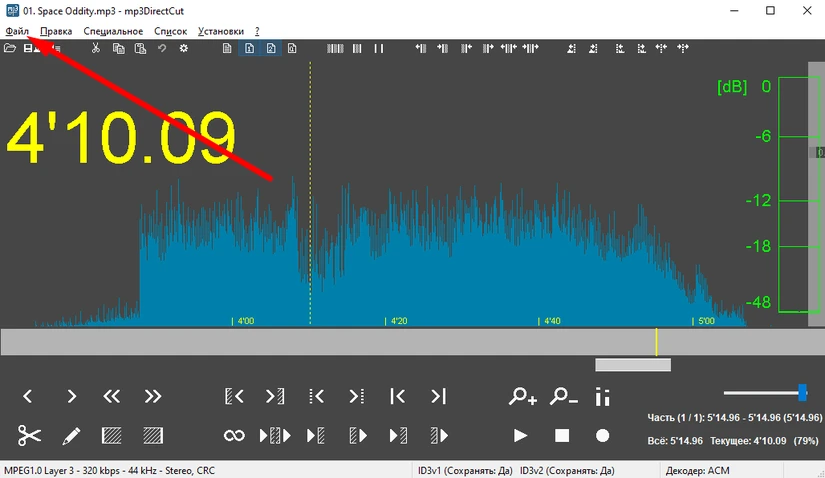
Task: Zoom in with magnifier plus icon
Action: (x=522, y=396)
